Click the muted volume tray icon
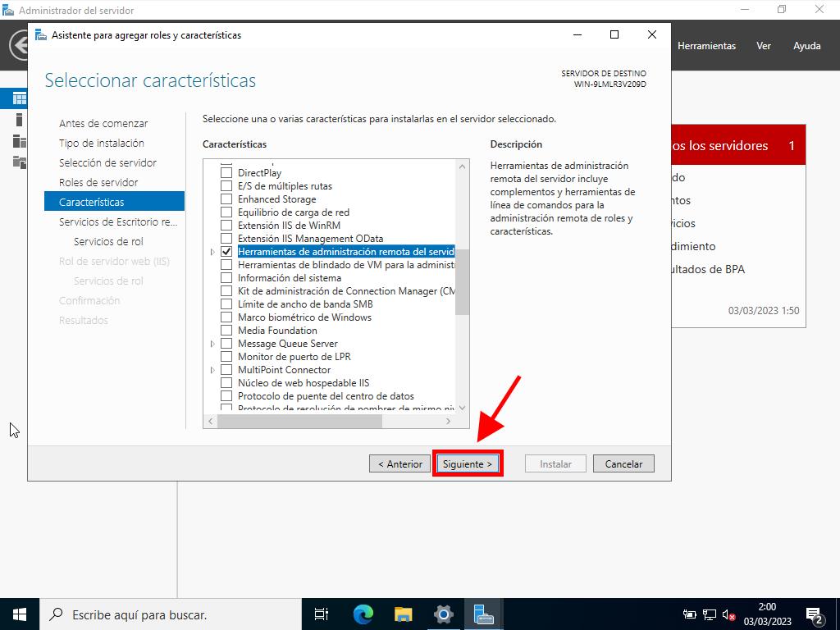840x630 pixels. 728,614
